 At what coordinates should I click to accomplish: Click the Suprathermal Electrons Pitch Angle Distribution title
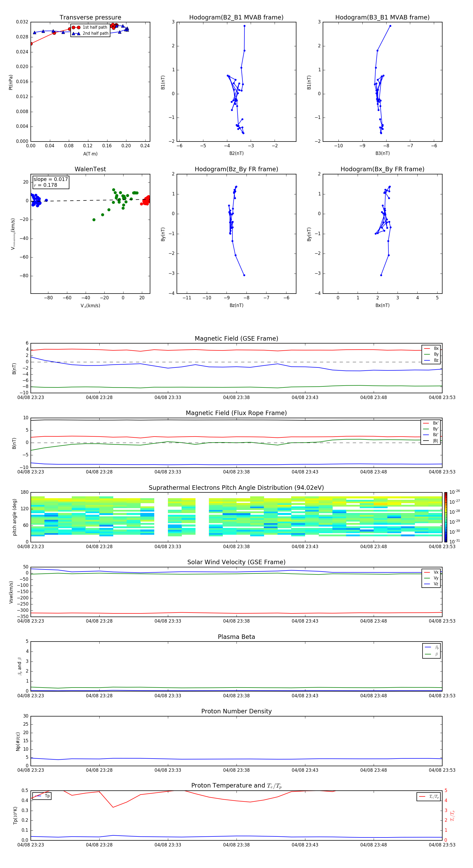pyautogui.click(x=236, y=488)
